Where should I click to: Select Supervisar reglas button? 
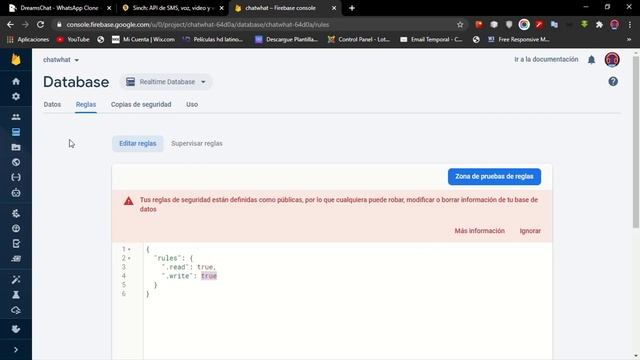197,144
